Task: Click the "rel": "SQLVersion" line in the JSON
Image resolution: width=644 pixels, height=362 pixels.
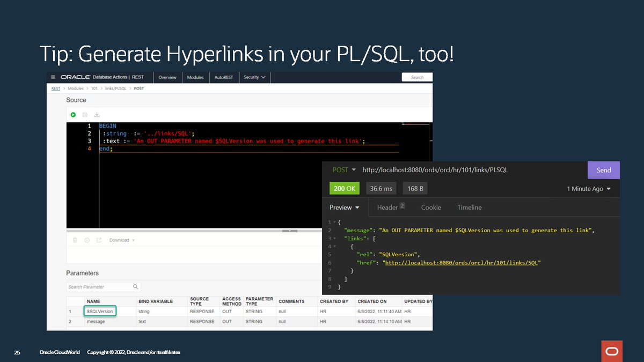Action: [x=388, y=254]
